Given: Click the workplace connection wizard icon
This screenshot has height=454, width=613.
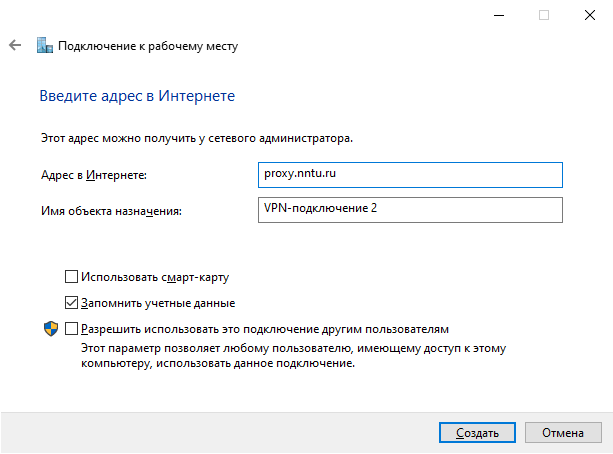Looking at the screenshot, I should pyautogui.click(x=45, y=45).
